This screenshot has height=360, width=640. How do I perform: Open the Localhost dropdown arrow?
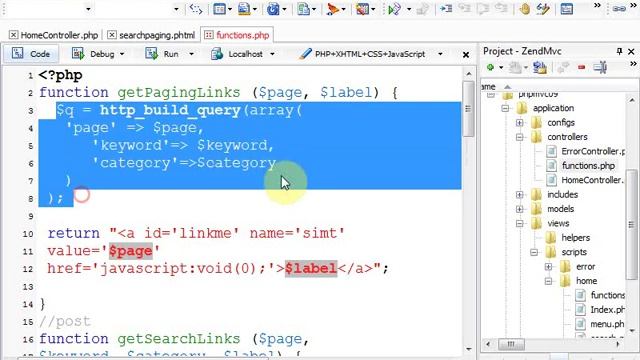point(272,54)
